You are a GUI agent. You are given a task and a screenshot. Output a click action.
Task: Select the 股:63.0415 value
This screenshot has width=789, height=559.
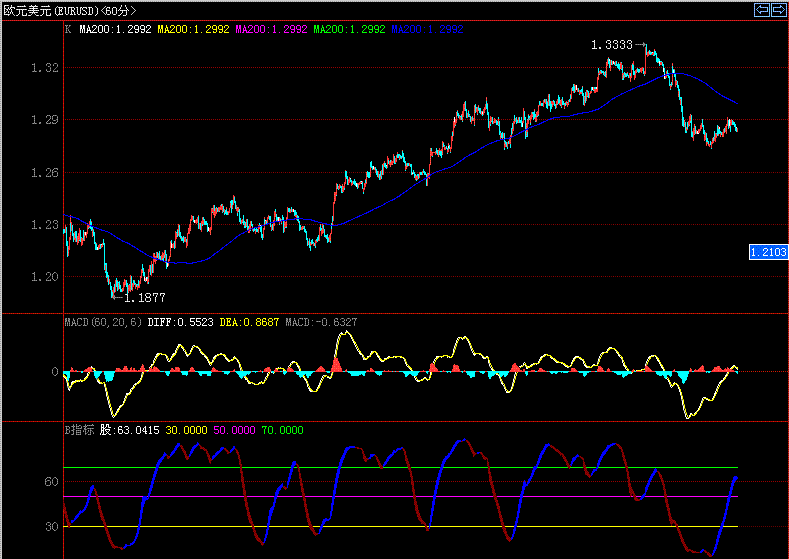click(130, 430)
